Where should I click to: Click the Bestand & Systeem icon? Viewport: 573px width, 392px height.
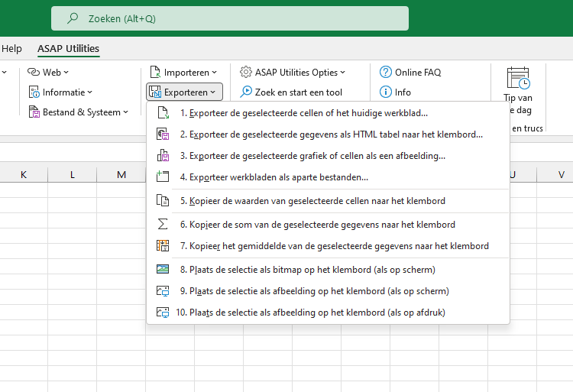(x=34, y=112)
